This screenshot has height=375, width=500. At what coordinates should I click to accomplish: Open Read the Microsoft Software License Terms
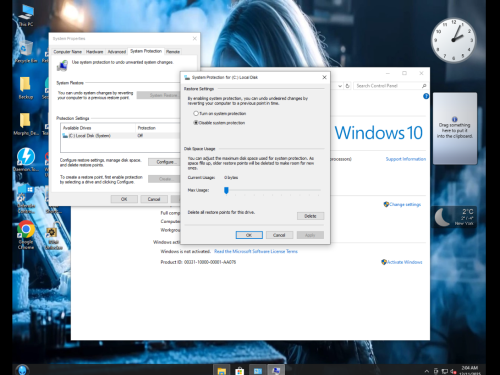tap(256, 251)
